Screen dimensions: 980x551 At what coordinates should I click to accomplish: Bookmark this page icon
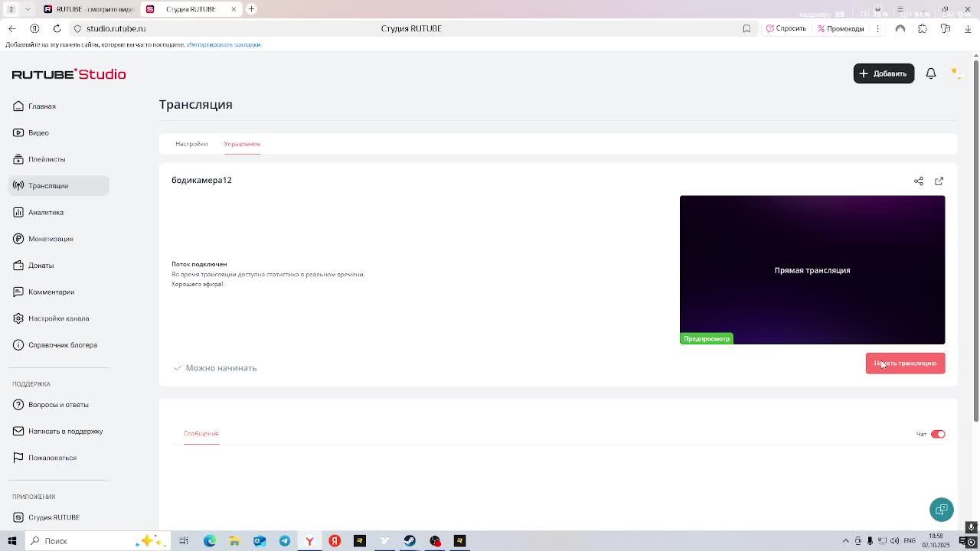coord(746,28)
